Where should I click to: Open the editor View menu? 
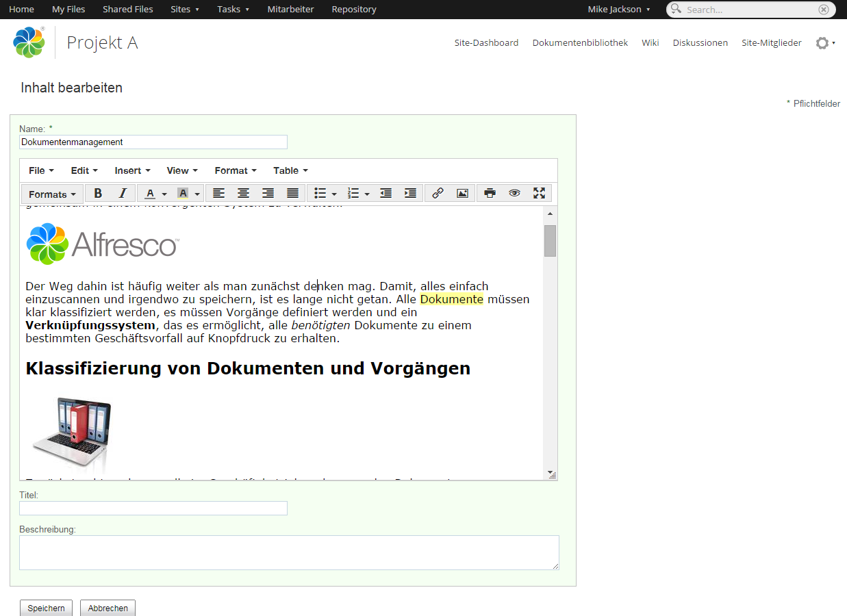(182, 170)
